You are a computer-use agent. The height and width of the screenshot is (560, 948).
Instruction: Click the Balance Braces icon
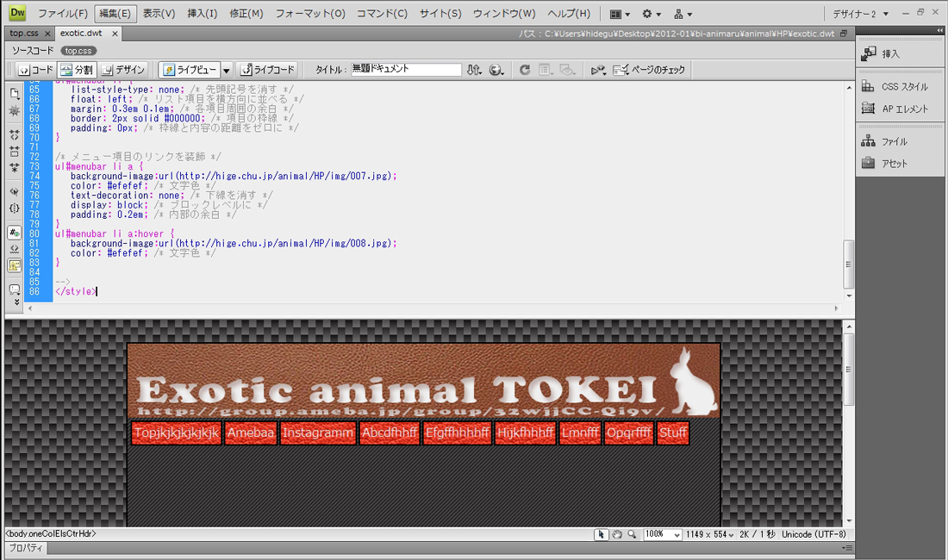tap(15, 208)
